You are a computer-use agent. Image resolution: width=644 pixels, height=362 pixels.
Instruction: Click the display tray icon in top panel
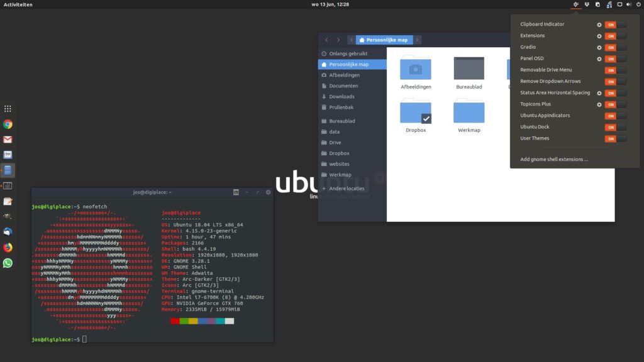coord(619,4)
